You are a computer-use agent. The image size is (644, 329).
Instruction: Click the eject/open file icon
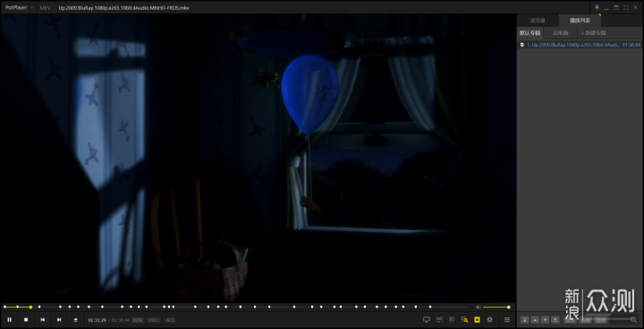75,319
